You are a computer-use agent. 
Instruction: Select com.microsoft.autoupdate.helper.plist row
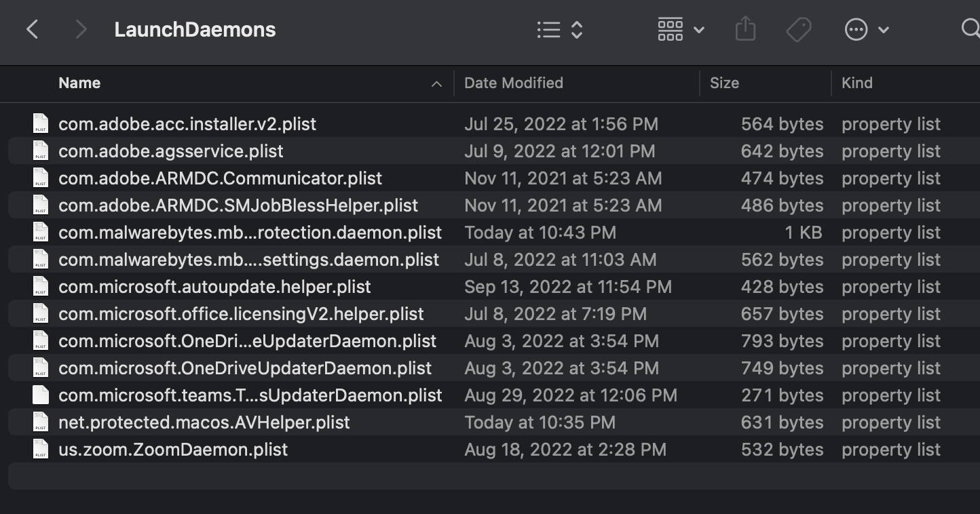click(214, 287)
